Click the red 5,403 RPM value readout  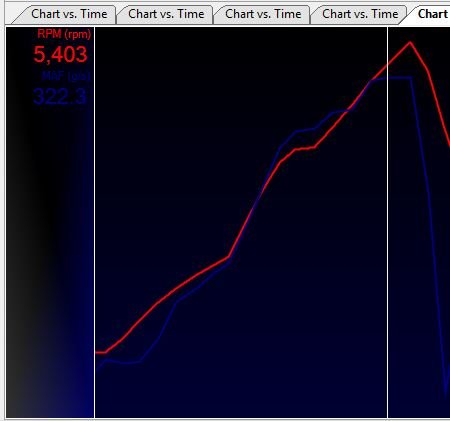pyautogui.click(x=60, y=54)
